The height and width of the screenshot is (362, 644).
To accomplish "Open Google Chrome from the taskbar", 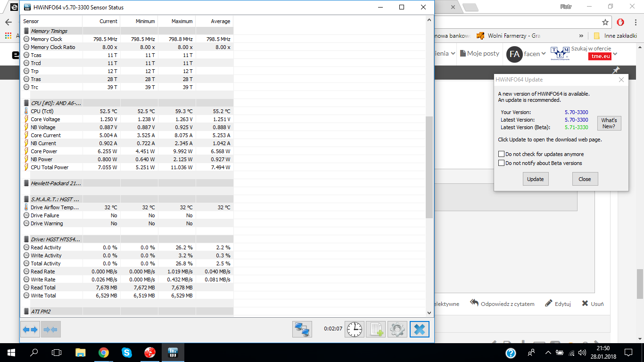I will point(104,352).
